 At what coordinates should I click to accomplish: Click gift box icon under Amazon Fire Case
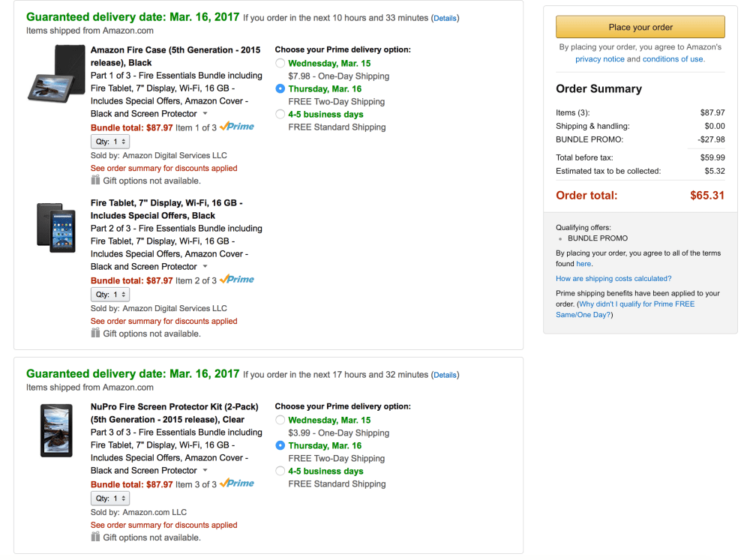[95, 180]
